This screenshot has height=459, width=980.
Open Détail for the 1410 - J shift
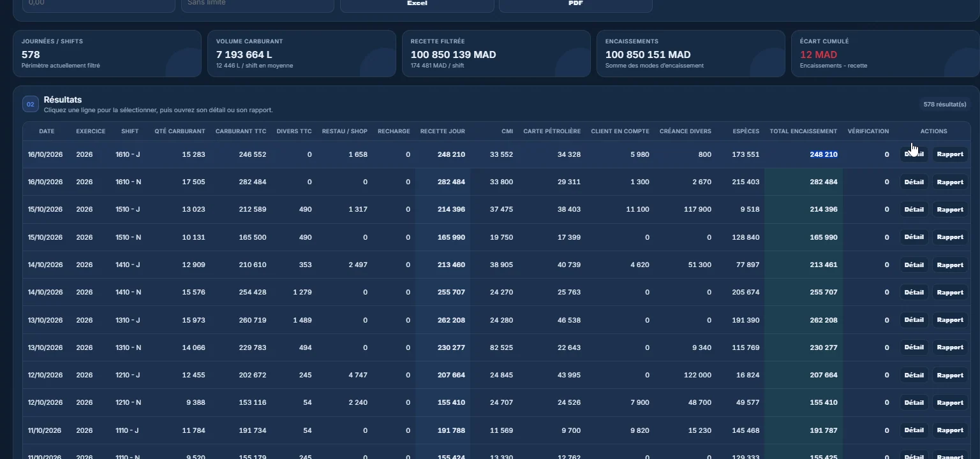(x=914, y=265)
